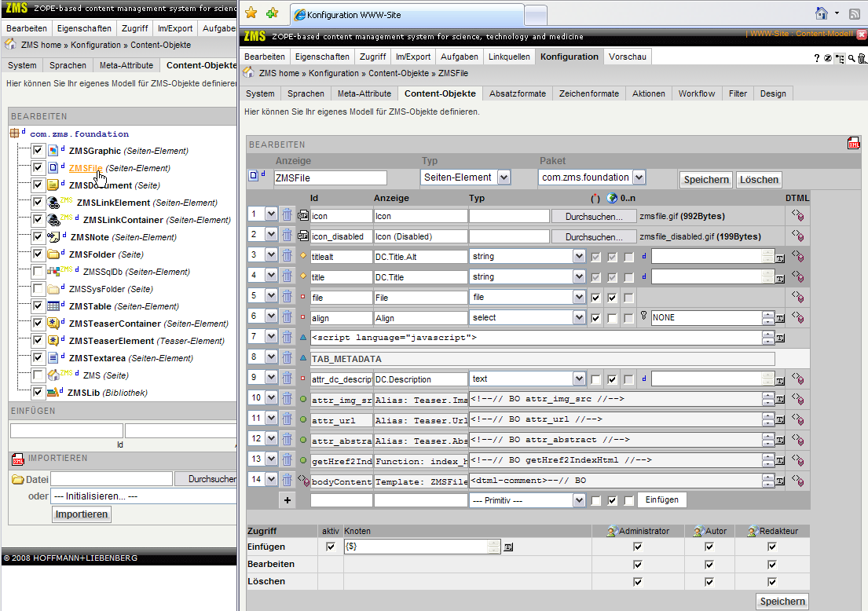Open select type dropdown in align row
868x611 pixels.
point(579,317)
